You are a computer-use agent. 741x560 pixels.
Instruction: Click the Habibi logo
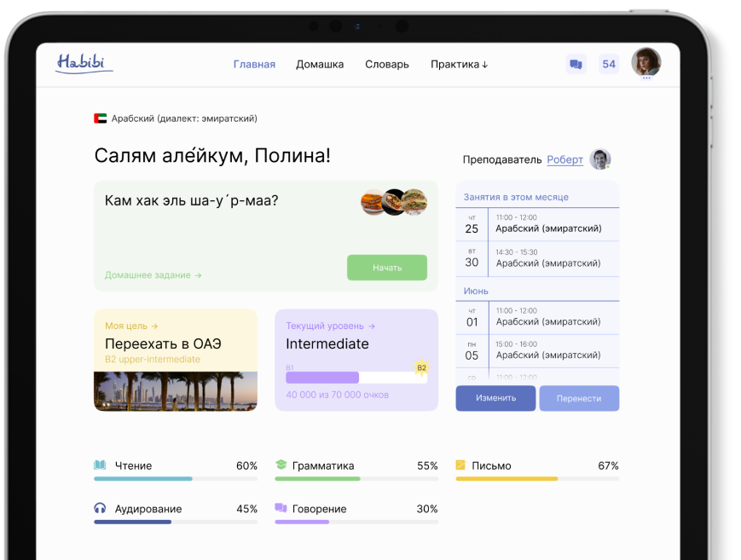click(84, 63)
